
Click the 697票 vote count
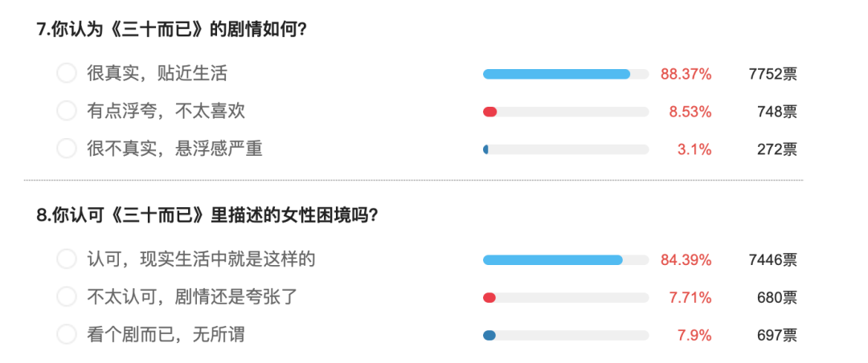click(x=776, y=335)
